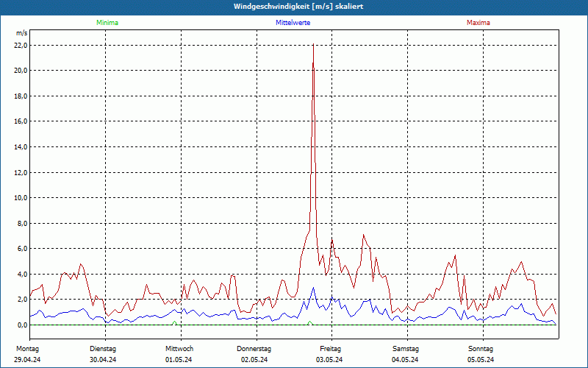Click the date 05.05.24
588x368 pixels.
pos(481,360)
